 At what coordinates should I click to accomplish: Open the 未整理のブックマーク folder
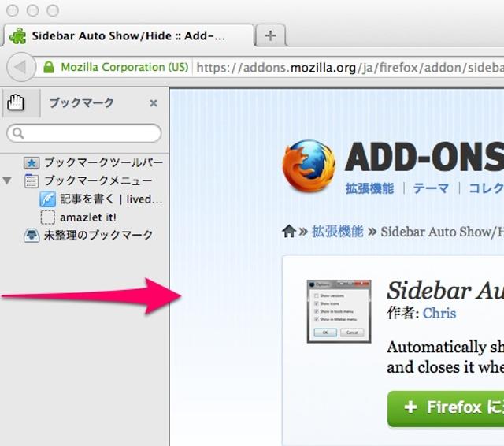coord(88,235)
